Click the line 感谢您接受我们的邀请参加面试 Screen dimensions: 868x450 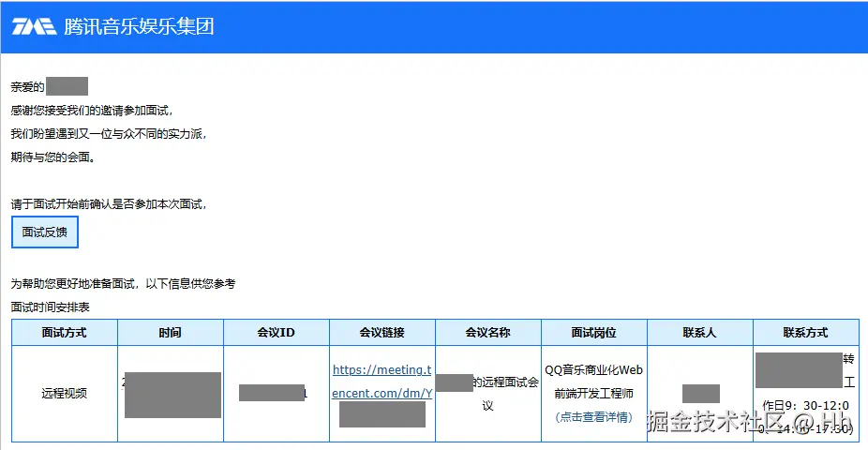[x=92, y=111]
